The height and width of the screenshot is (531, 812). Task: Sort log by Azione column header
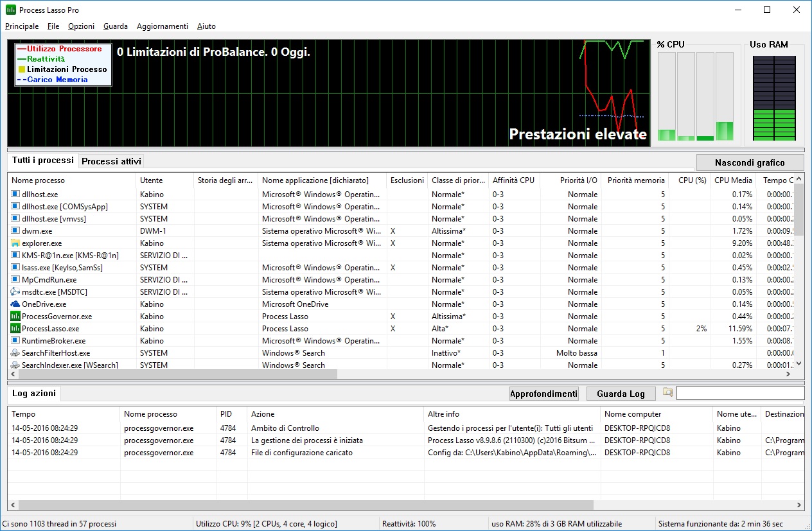(x=335, y=414)
